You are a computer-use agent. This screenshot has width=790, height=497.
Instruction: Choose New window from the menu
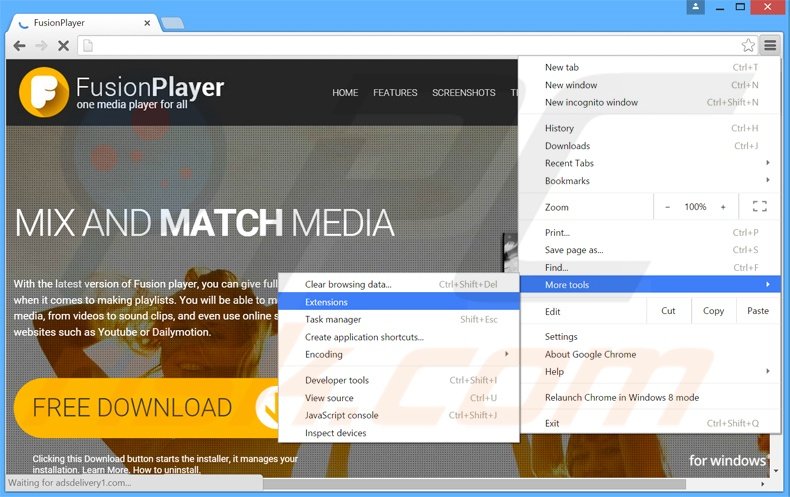click(649, 85)
